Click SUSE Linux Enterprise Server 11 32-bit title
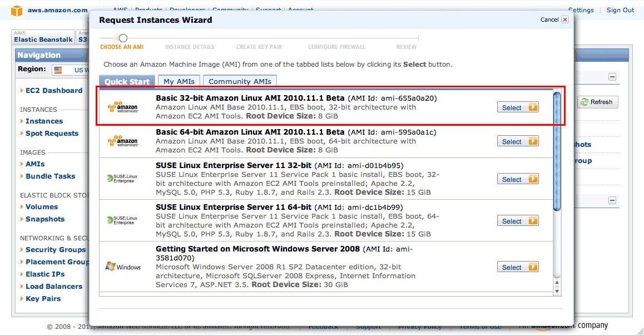The image size is (644, 335). (233, 166)
